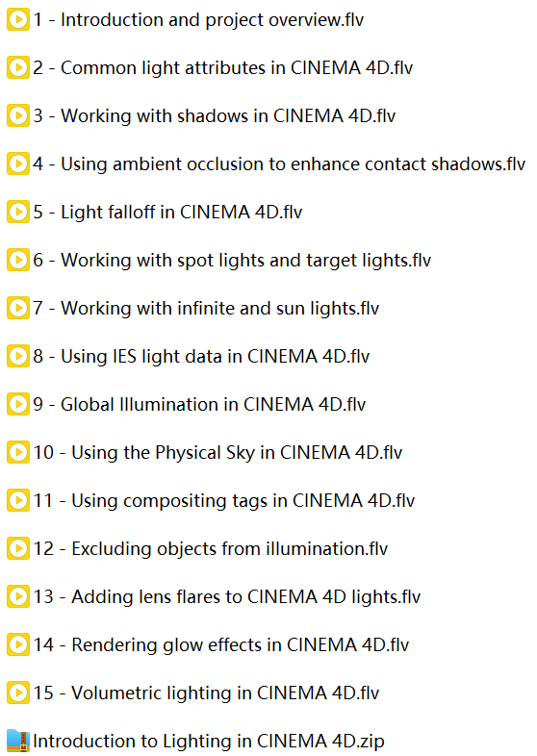Image resolution: width=537 pixels, height=756 pixels.
Task: Click the play icon of Global Illumination file
Action: (x=18, y=405)
